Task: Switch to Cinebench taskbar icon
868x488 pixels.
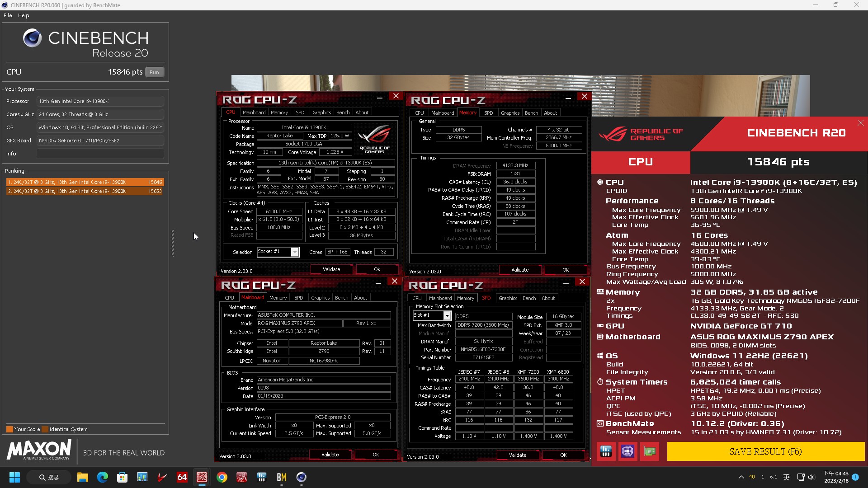Action: point(301,477)
